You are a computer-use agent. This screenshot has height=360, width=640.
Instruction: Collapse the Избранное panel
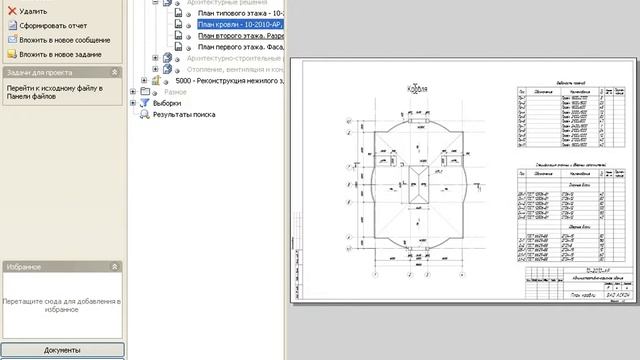point(115,267)
